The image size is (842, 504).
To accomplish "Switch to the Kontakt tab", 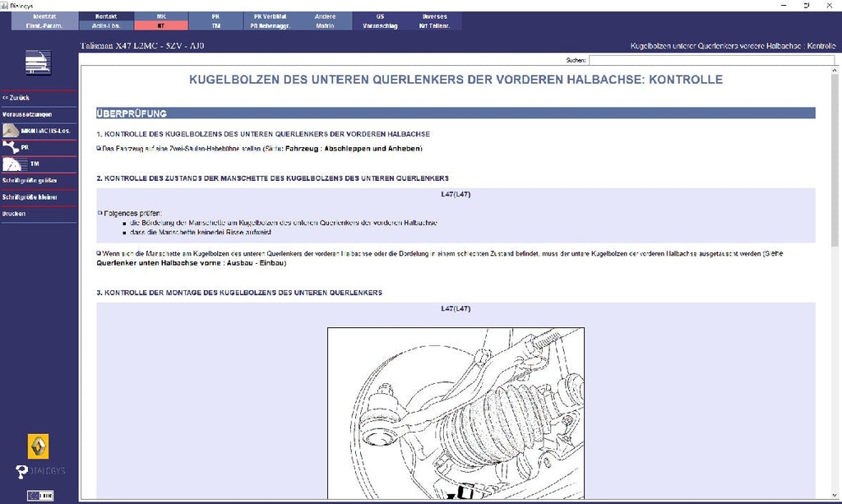I will pos(106,16).
